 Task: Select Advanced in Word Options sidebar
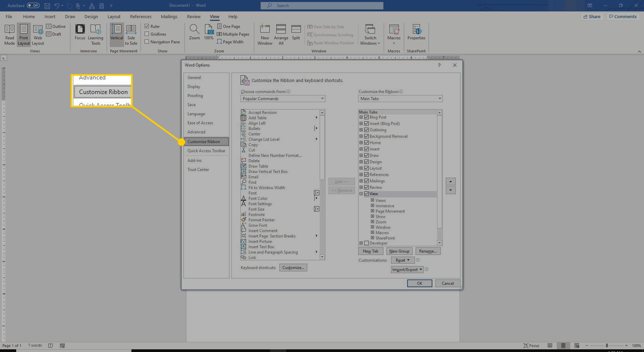206,132
